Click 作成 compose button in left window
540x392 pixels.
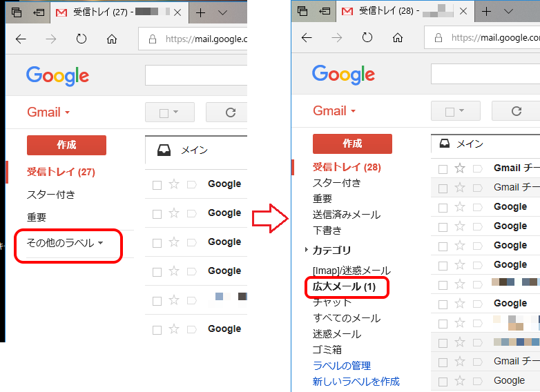[x=66, y=145]
